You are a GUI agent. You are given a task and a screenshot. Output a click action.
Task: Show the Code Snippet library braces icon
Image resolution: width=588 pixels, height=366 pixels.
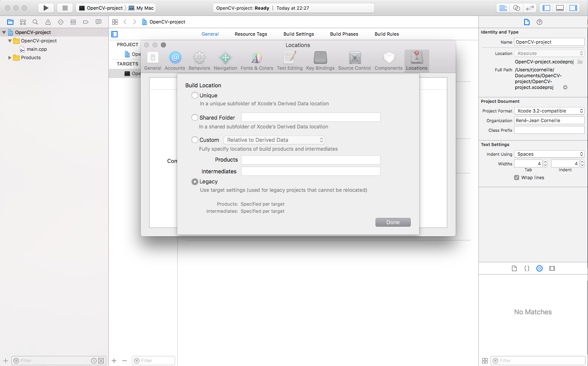click(x=527, y=268)
